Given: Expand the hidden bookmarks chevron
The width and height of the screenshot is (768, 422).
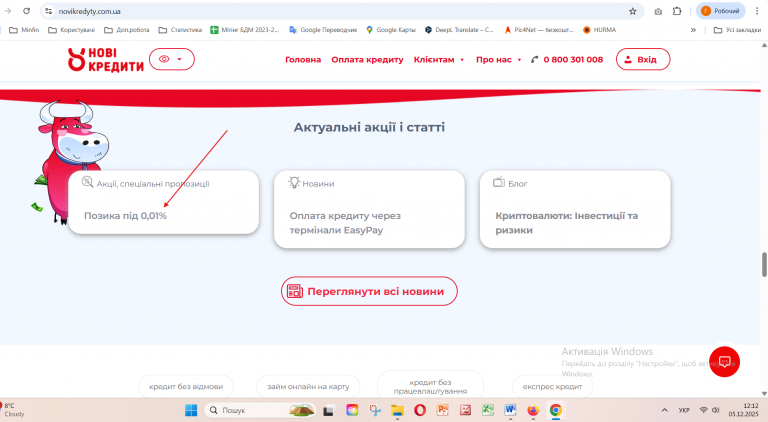Looking at the screenshot, I should (x=693, y=30).
